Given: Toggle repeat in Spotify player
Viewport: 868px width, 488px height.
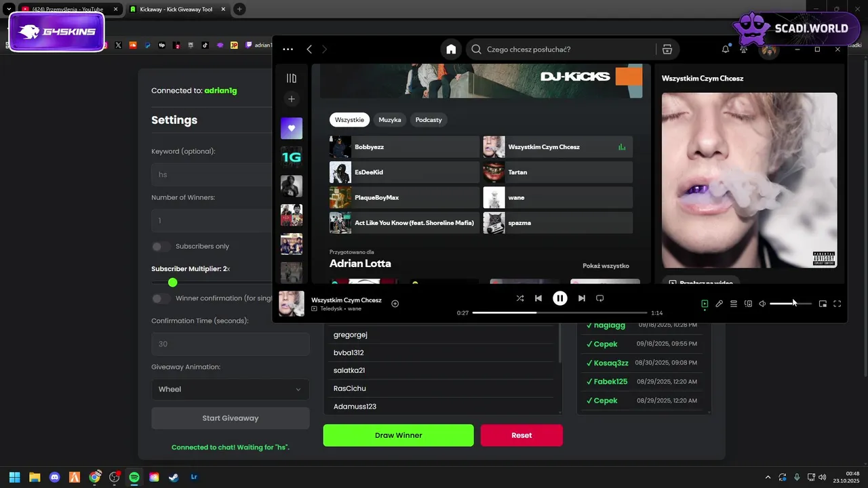Looking at the screenshot, I should click(x=599, y=298).
